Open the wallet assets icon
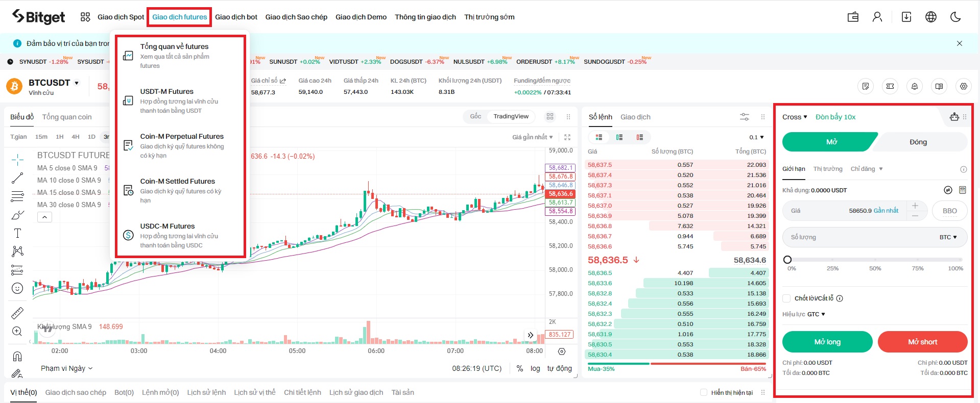The image size is (980, 403). tap(853, 17)
